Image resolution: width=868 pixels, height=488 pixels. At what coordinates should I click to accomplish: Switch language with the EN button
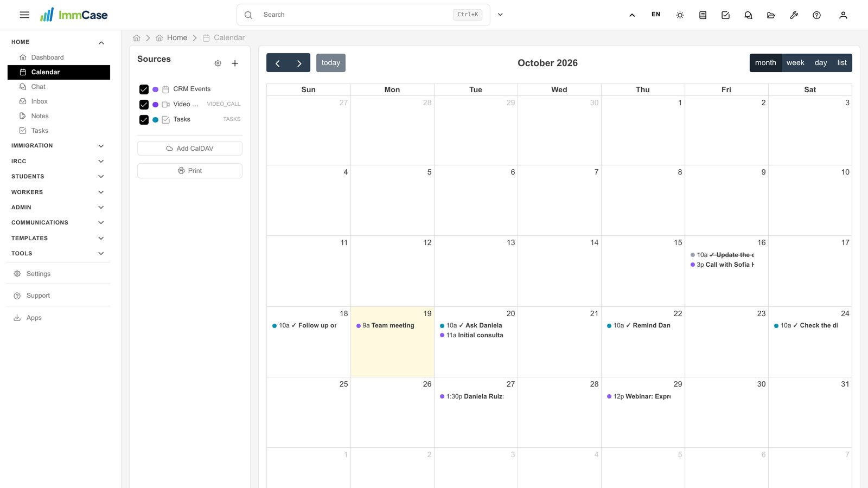click(x=656, y=15)
